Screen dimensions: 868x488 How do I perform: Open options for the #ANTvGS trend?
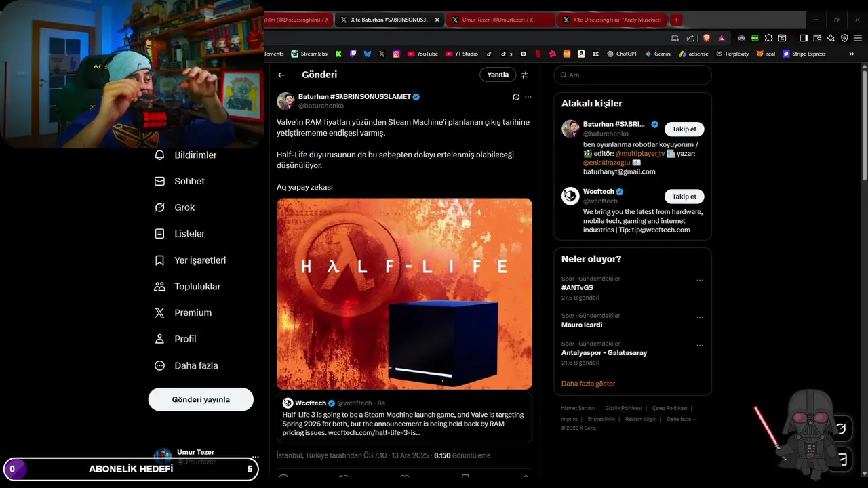[x=700, y=280]
